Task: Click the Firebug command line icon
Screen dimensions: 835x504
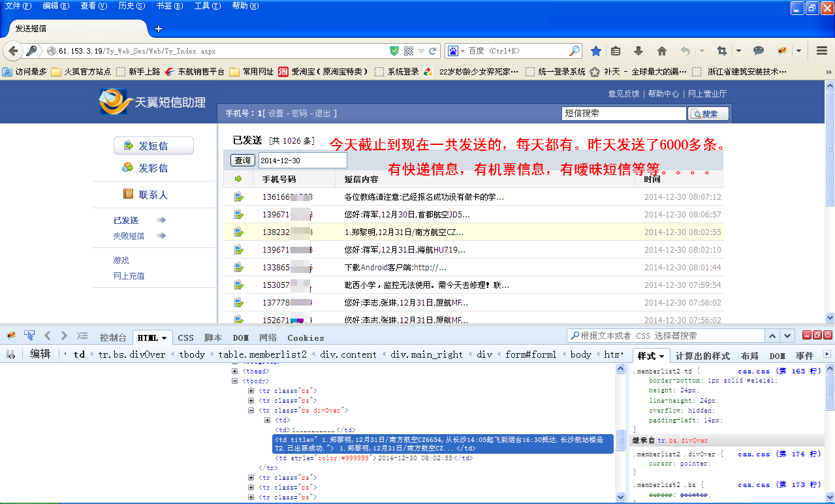Action: (x=82, y=336)
